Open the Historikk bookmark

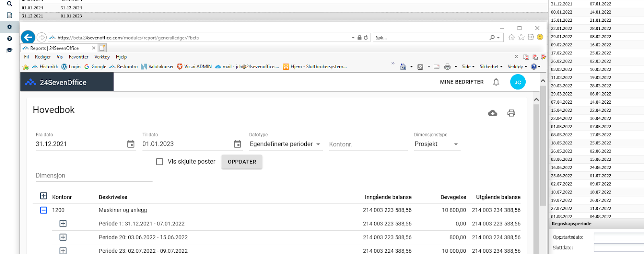coord(45,67)
